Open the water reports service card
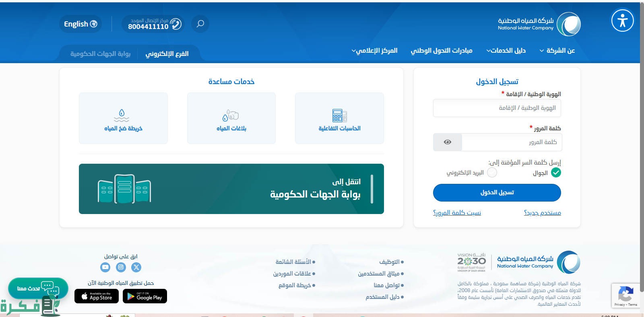Image resolution: width=644 pixels, height=317 pixels. pyautogui.click(x=231, y=119)
